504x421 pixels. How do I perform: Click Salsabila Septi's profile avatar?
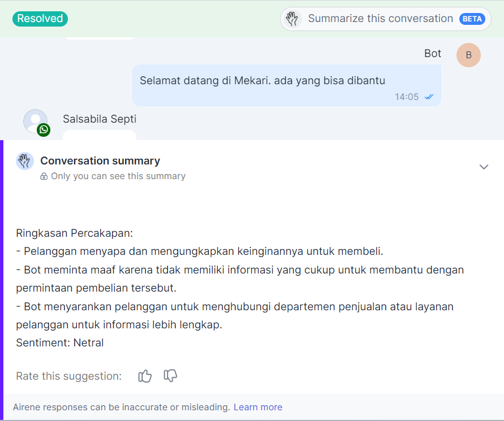pos(36,121)
